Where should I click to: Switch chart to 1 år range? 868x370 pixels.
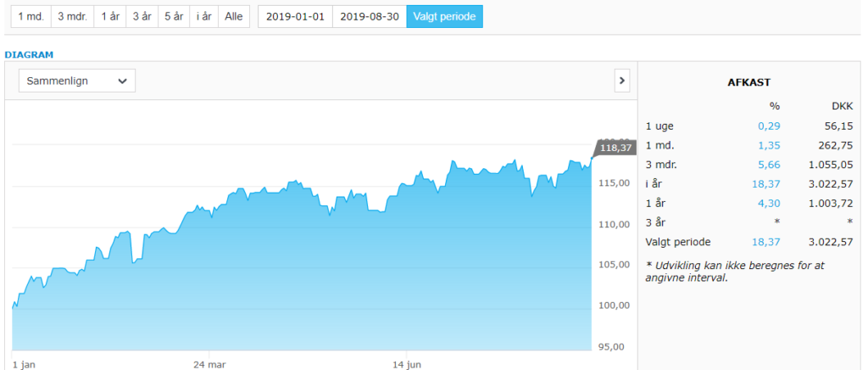110,17
